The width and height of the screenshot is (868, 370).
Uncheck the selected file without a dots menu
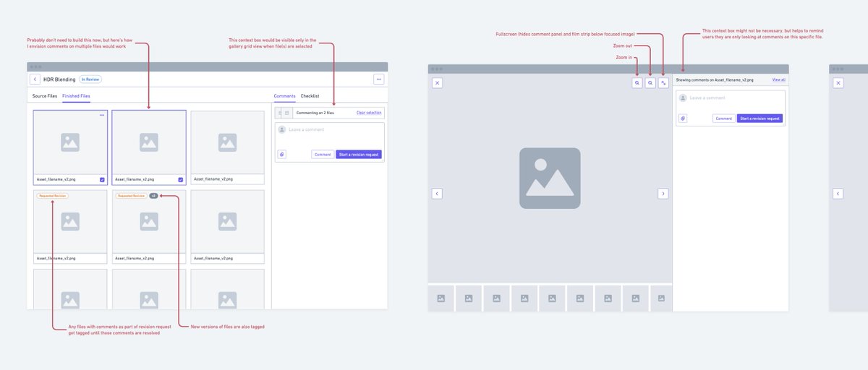(x=180, y=180)
